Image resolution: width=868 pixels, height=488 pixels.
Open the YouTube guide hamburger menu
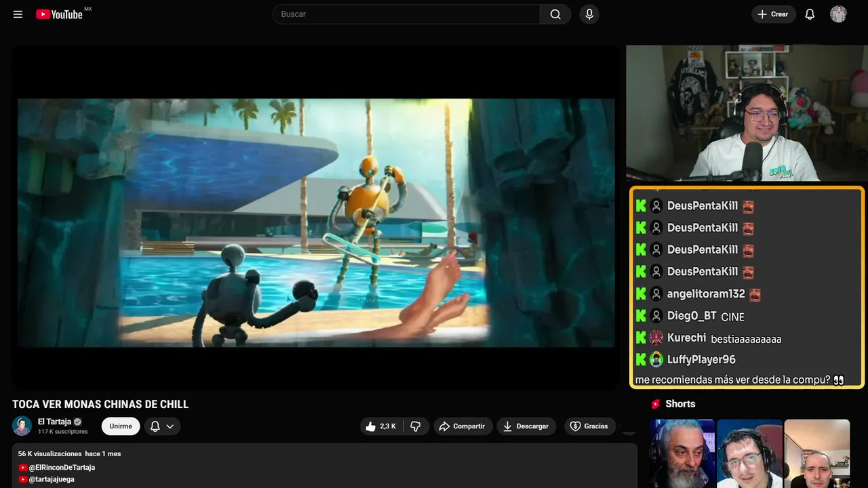coord(18,14)
